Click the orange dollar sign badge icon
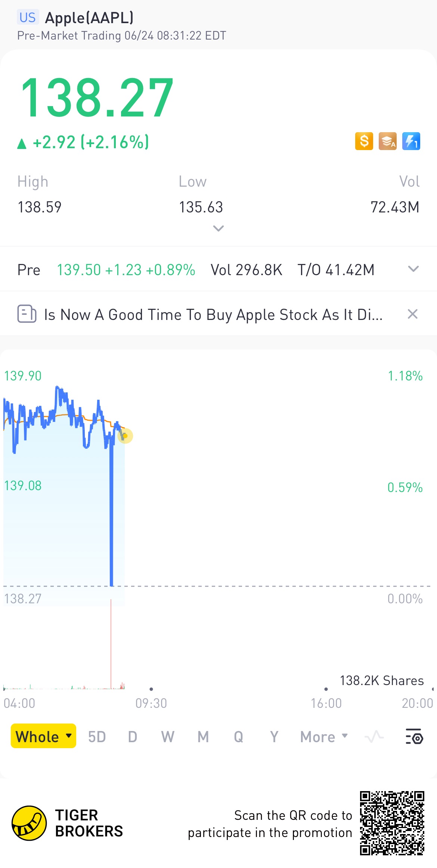Image resolution: width=437 pixels, height=868 pixels. pos(364,141)
